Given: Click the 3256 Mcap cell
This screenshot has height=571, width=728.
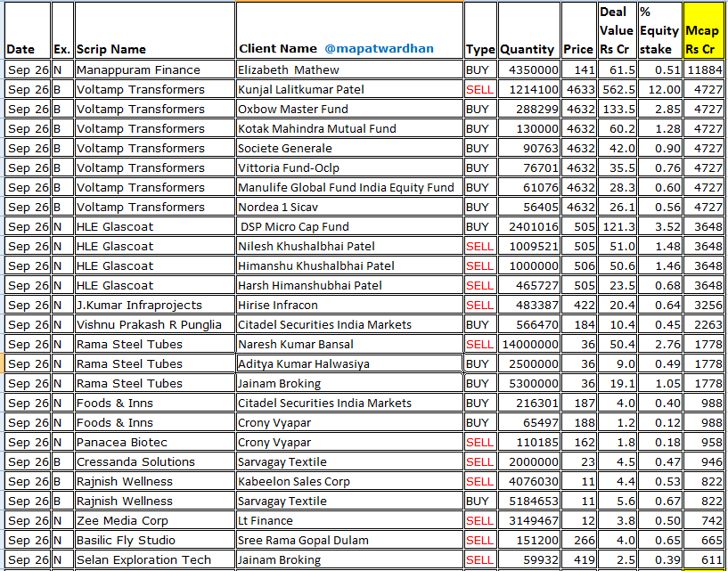Looking at the screenshot, I should 703,305.
